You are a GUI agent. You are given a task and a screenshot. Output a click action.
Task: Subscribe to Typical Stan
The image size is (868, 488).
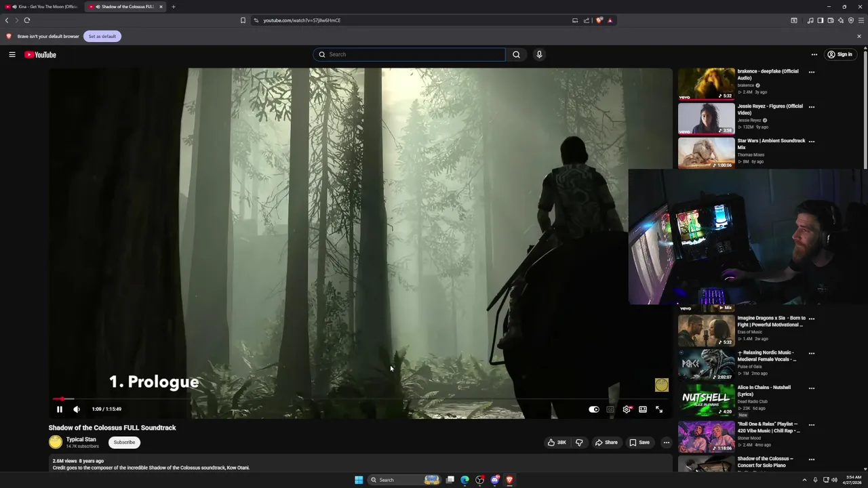(x=124, y=443)
